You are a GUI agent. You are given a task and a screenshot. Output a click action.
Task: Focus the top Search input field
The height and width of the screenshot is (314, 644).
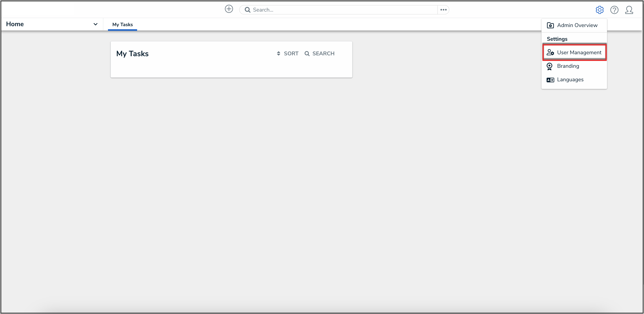coord(343,10)
